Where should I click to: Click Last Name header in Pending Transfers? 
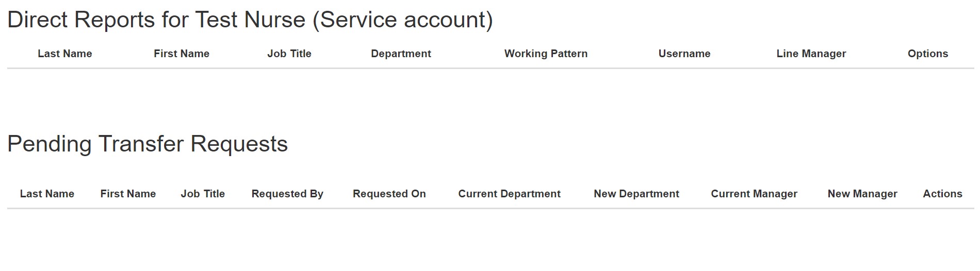(47, 194)
